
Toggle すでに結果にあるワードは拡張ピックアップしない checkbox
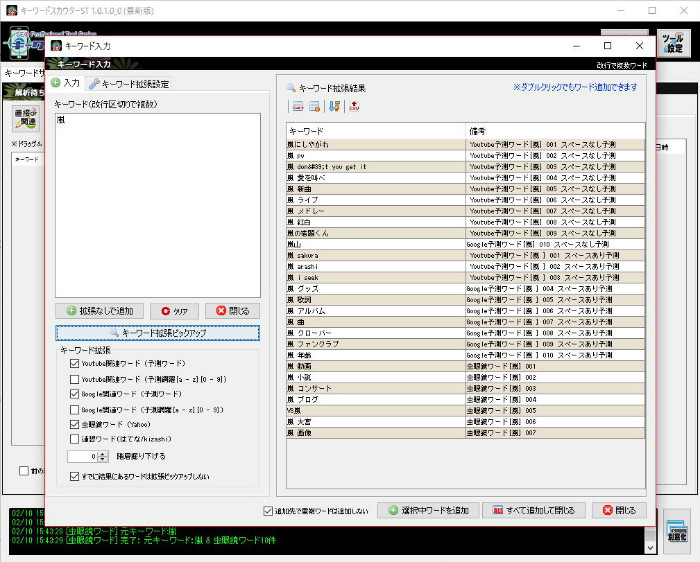click(x=75, y=477)
